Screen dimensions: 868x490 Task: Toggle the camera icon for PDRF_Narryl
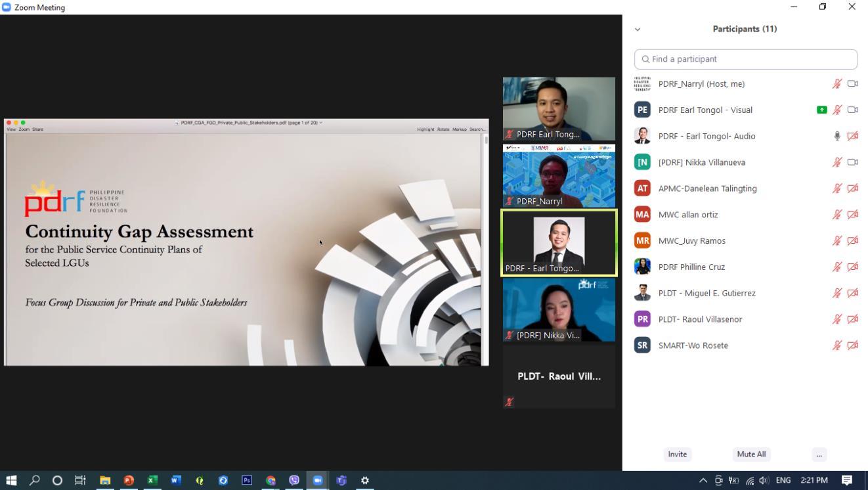click(x=853, y=84)
